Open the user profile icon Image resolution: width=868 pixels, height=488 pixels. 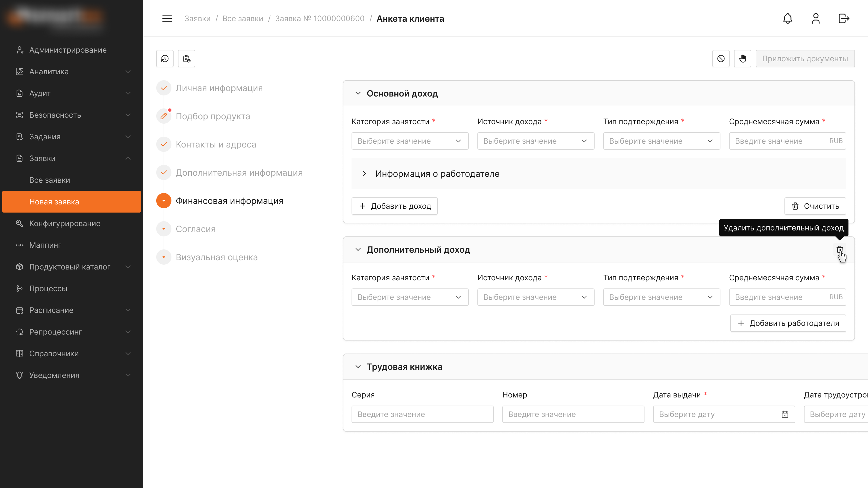tap(816, 18)
